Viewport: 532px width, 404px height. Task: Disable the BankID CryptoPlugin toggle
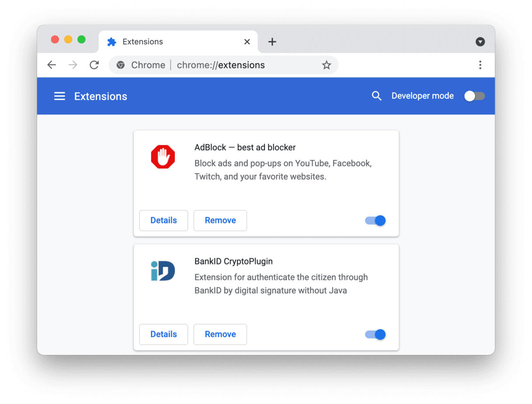375,334
